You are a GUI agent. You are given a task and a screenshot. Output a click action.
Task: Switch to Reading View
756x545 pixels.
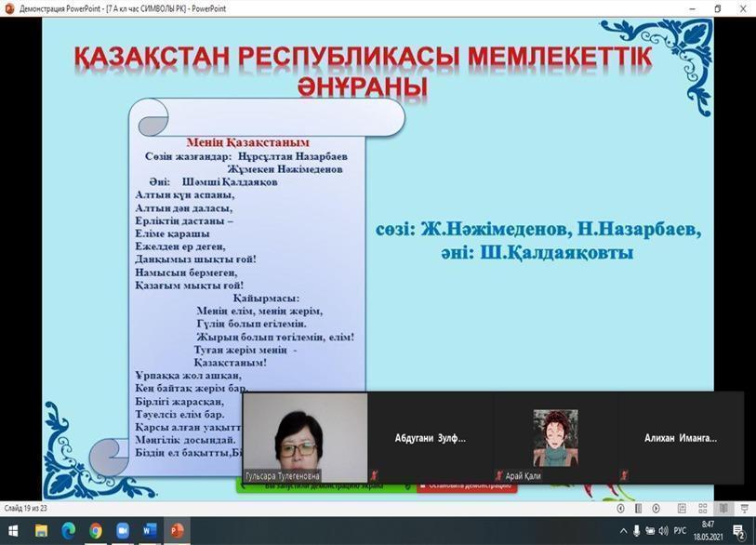tap(724, 509)
